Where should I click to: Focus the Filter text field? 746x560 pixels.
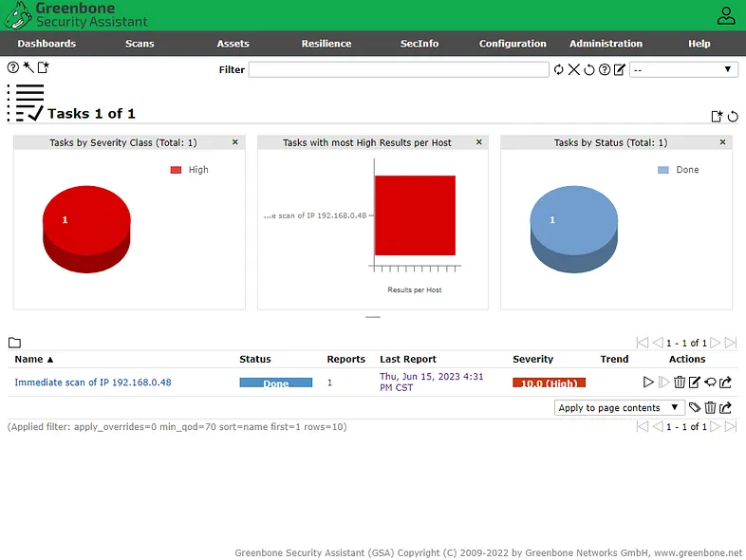tap(399, 70)
